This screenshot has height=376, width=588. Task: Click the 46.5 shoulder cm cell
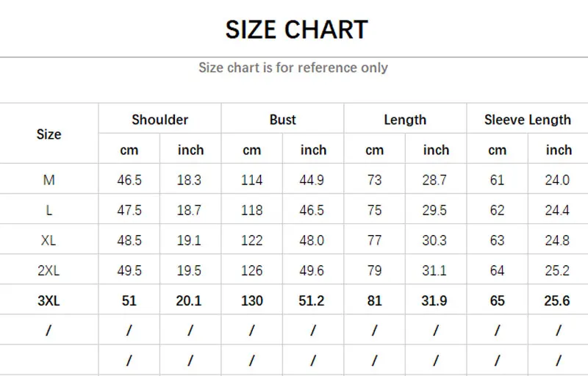[x=129, y=180]
